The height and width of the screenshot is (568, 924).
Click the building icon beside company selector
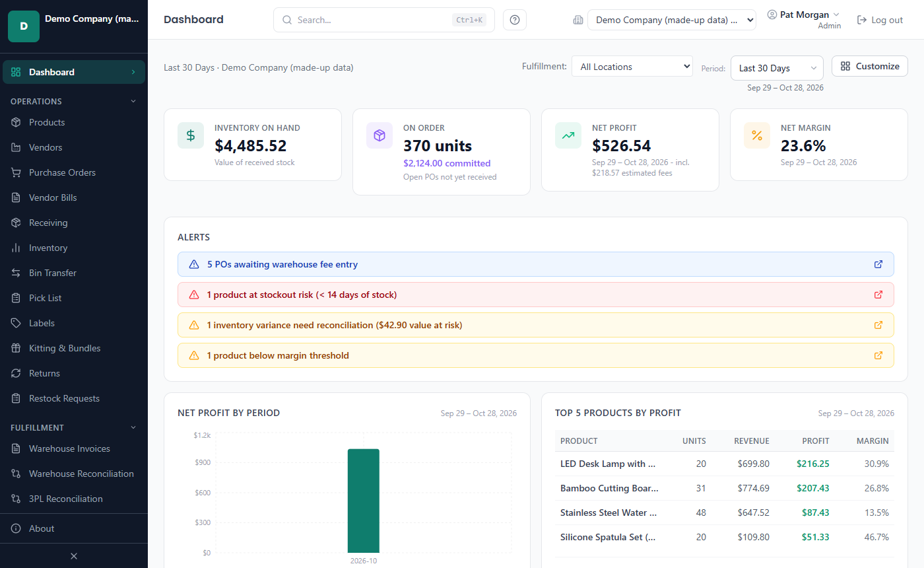(578, 20)
